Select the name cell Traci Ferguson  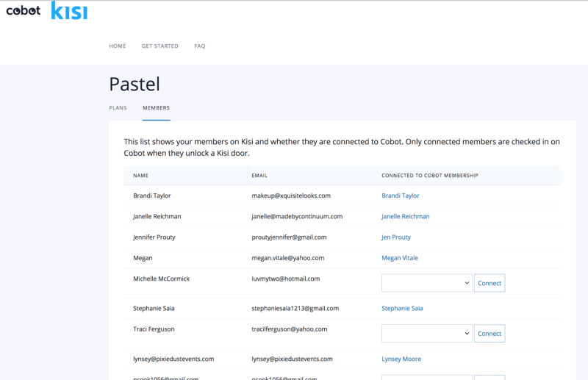[154, 329]
